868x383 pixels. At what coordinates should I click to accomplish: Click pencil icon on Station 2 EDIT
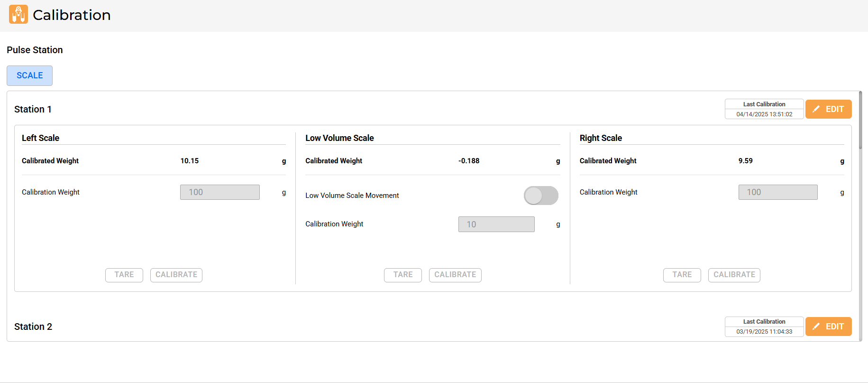(816, 327)
